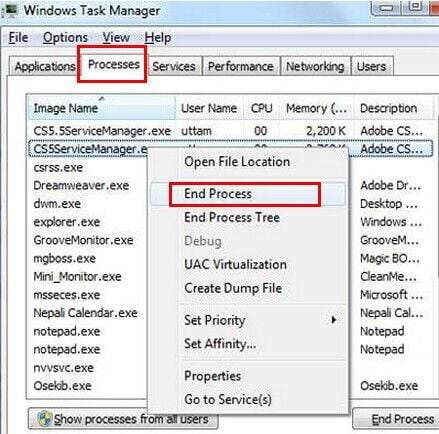Click Show processes from all users button

pos(123,419)
